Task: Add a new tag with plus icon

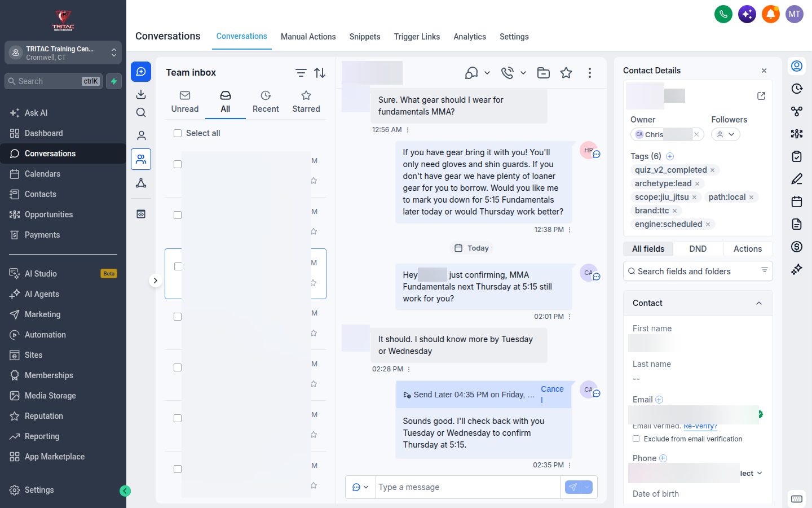Action: [x=670, y=156]
